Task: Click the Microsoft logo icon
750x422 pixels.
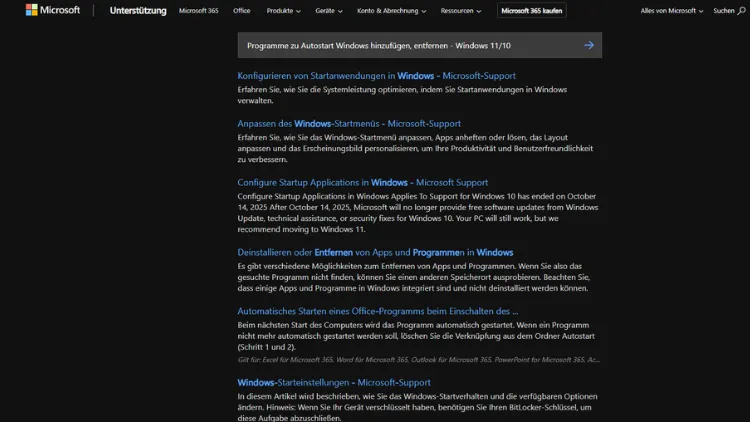Action: pyautogui.click(x=32, y=10)
